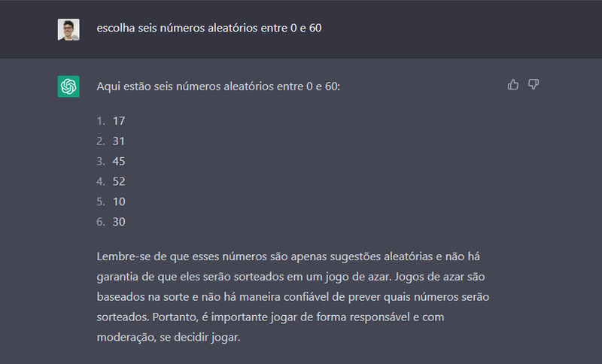The image size is (602, 364).
Task: Click the final line 'moderação, se decidir jogar.'
Action: pyautogui.click(x=168, y=338)
